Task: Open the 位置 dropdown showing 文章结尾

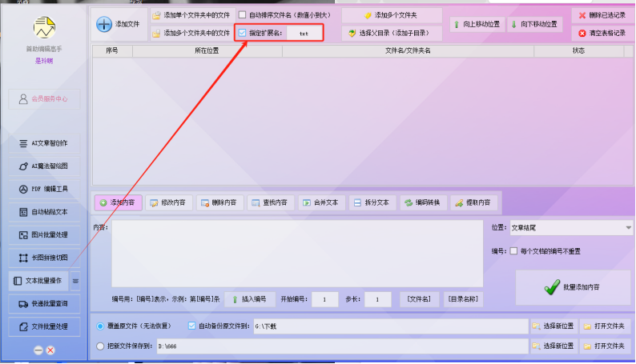Action: 571,228
